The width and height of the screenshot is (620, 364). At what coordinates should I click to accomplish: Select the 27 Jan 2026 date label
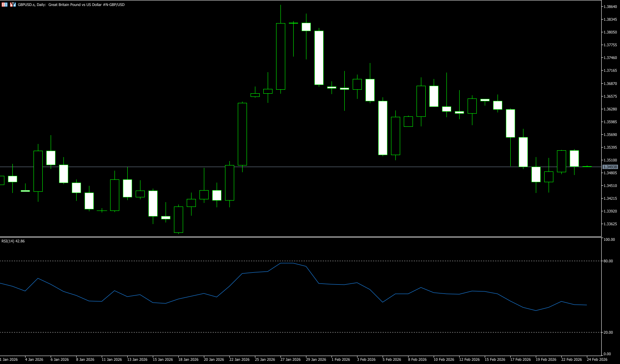pos(290,360)
